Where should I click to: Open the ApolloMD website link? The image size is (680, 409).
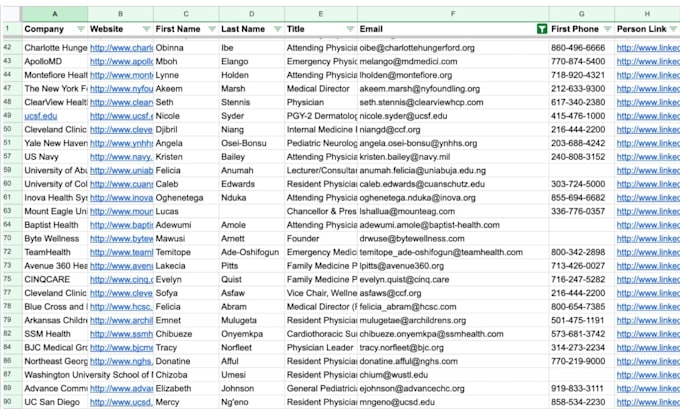pyautogui.click(x=121, y=61)
